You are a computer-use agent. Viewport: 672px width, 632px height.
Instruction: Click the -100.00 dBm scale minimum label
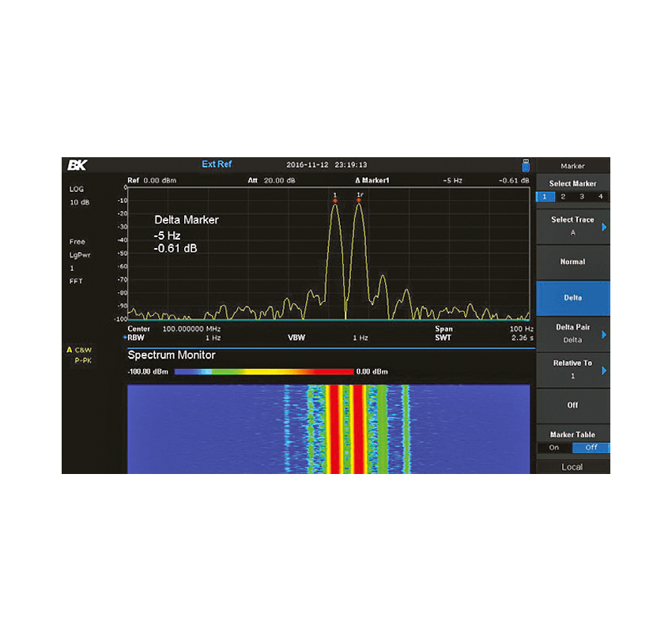pyautogui.click(x=148, y=371)
